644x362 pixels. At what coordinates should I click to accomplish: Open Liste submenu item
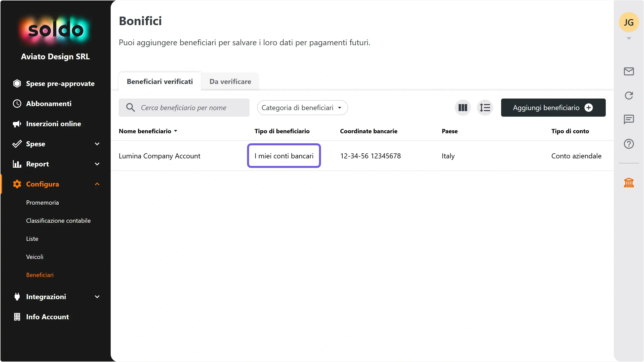pos(32,239)
